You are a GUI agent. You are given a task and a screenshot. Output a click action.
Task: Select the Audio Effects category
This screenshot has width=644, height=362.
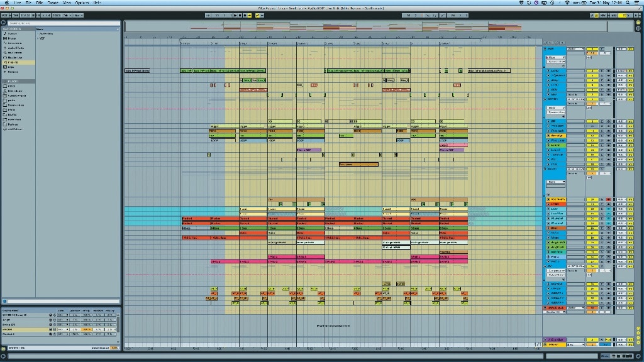(x=15, y=48)
